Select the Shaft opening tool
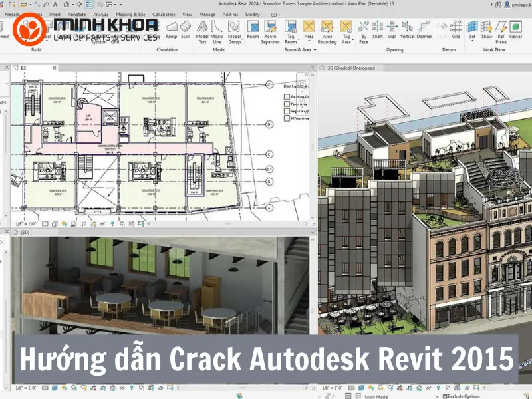Screen dimensions: 532x399 [x=378, y=30]
